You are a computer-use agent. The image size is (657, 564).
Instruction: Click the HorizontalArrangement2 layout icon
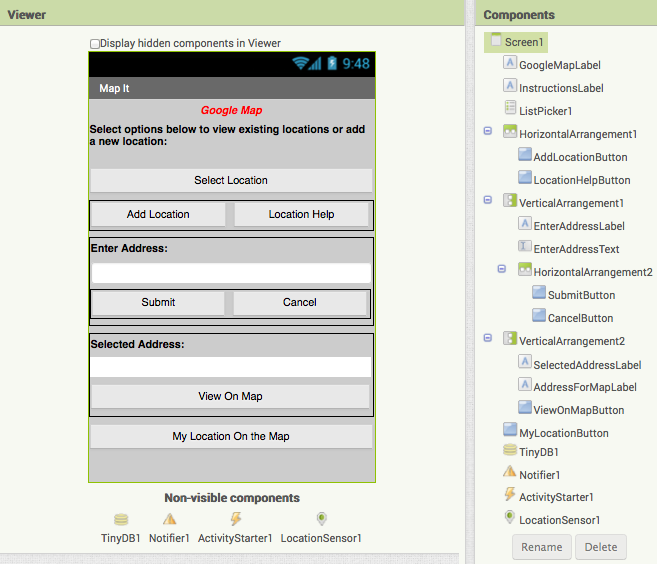click(x=525, y=269)
